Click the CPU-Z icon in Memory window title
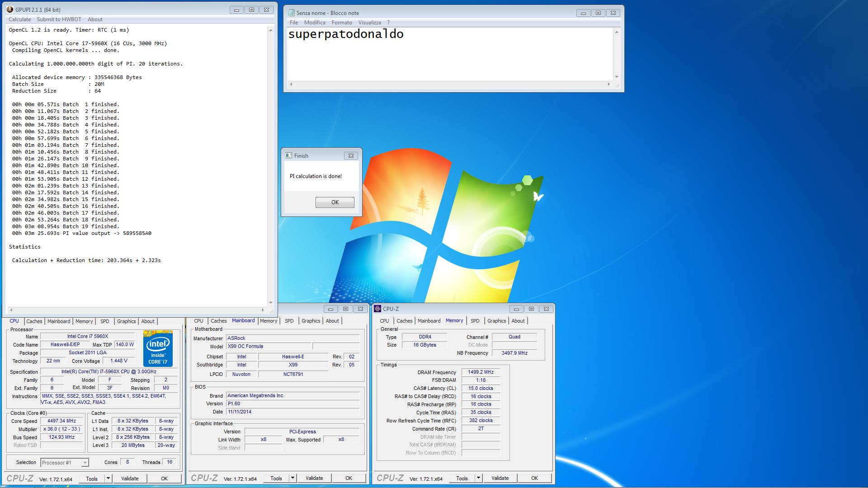The width and height of the screenshot is (868, 488). coord(377,309)
